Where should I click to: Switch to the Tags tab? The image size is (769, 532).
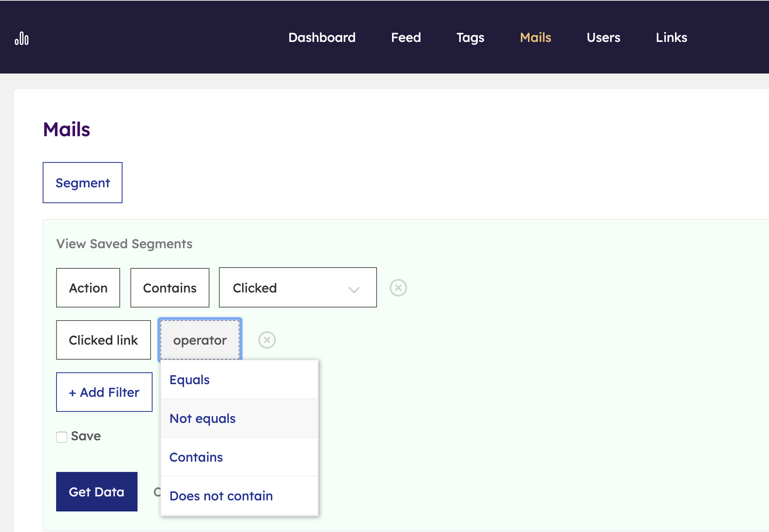coord(470,38)
